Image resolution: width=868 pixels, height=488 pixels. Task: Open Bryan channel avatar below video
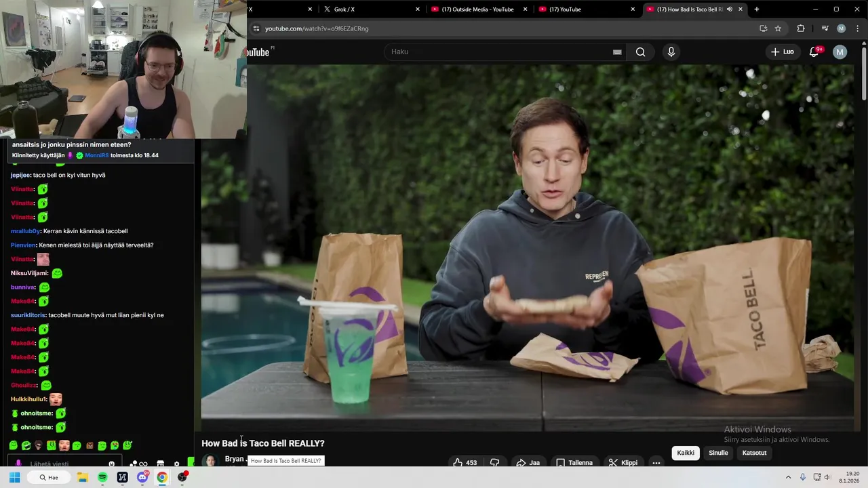tap(210, 460)
